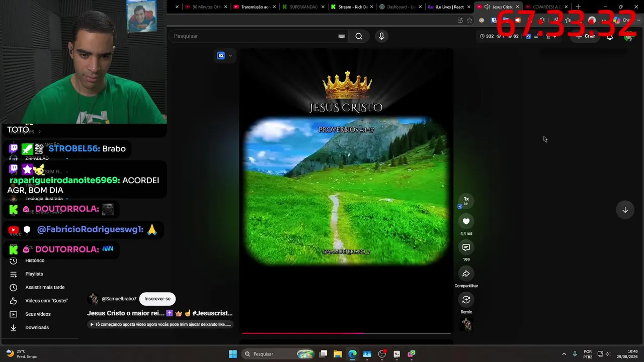Screen dimensions: 644x362
Task: Open the on-screen keyboard in search box
Action: 342,36
